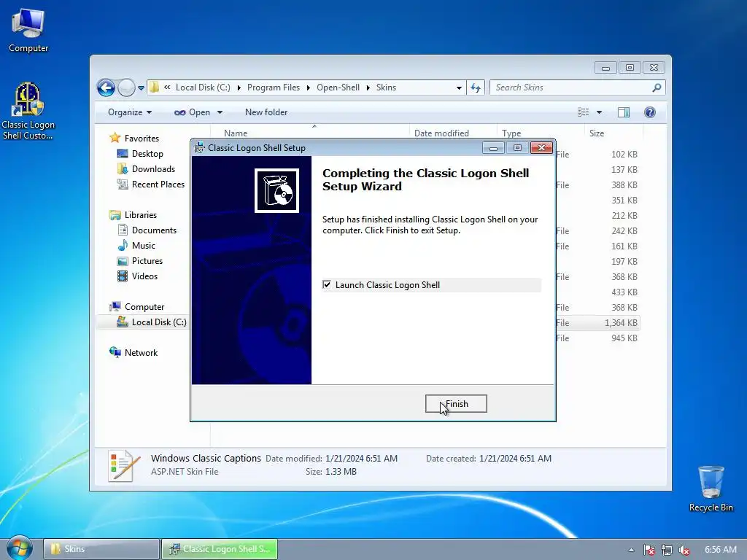Click Local Disk (C:) in address breadcrumb
Screen dimensions: 747x560
(203, 87)
